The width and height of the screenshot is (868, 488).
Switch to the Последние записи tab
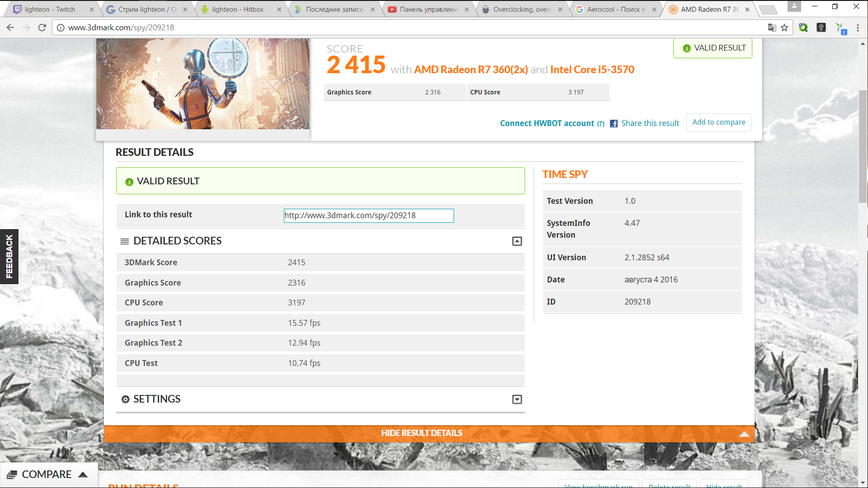tap(333, 9)
